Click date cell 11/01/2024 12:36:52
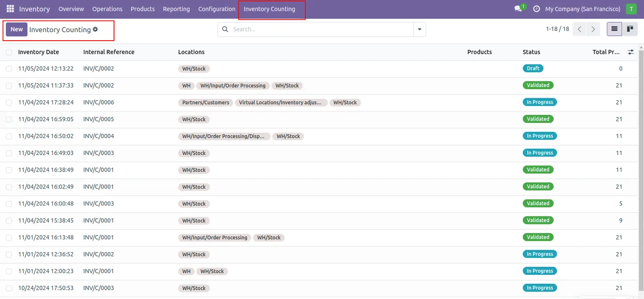Screen dimensions: 644x299 coord(46,254)
